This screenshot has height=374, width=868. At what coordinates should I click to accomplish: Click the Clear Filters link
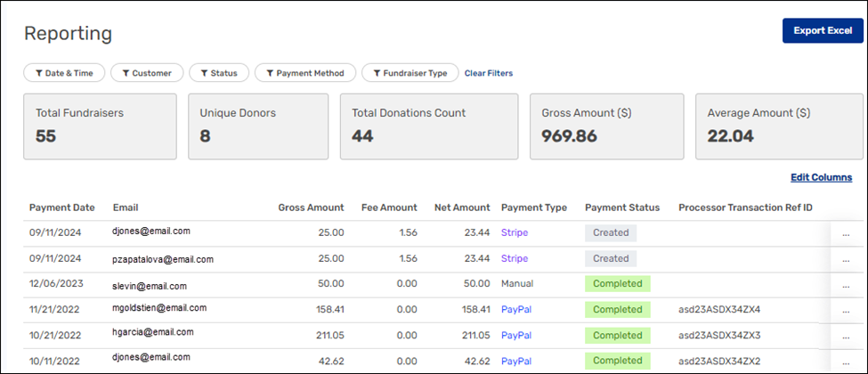pos(488,73)
